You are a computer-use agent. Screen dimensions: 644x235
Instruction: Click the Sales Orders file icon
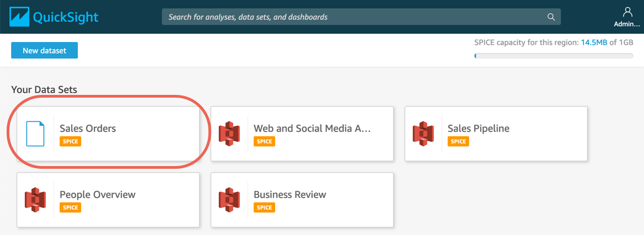pos(35,133)
